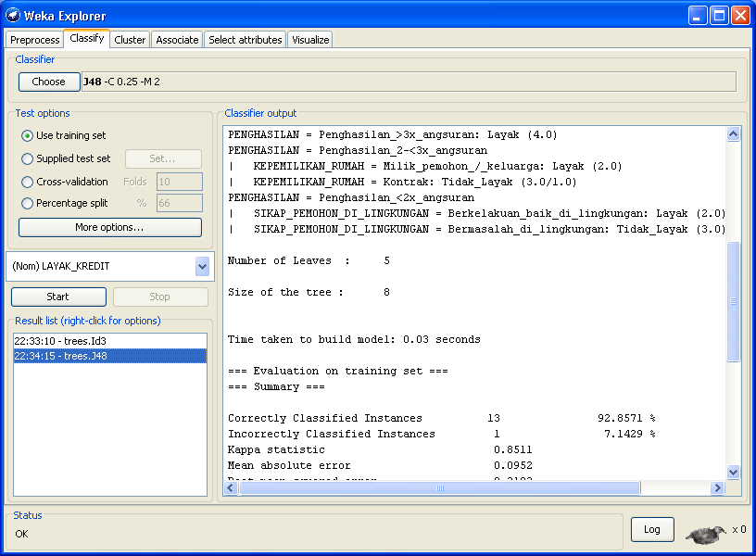Click the cross-validation Folds field
The height and width of the screenshot is (556, 756).
[x=180, y=182]
